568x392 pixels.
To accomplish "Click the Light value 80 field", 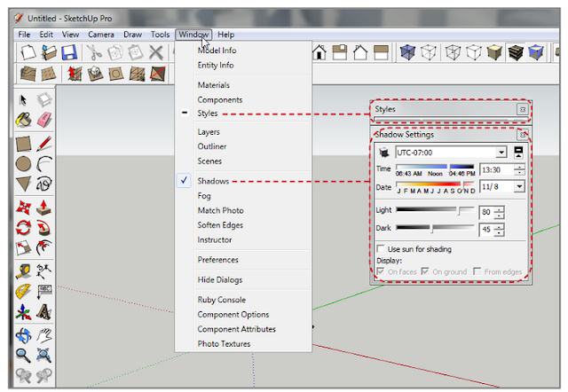I will pos(487,212).
